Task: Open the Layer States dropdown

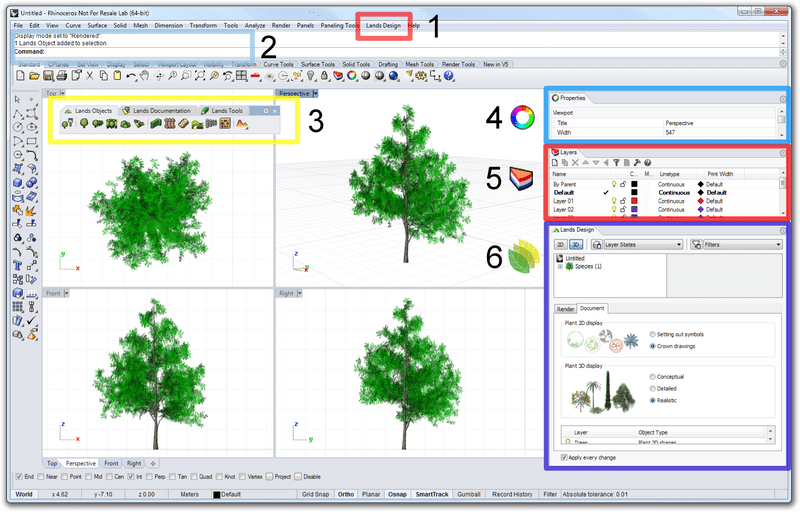Action: point(643,245)
